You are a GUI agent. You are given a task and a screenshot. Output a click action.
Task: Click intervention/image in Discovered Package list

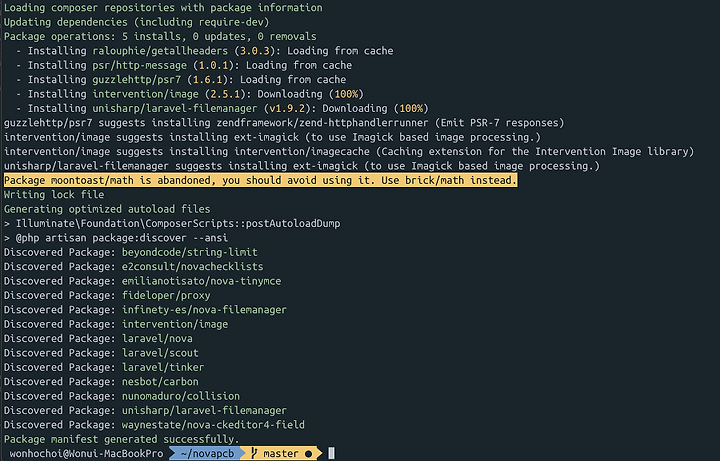(175, 324)
